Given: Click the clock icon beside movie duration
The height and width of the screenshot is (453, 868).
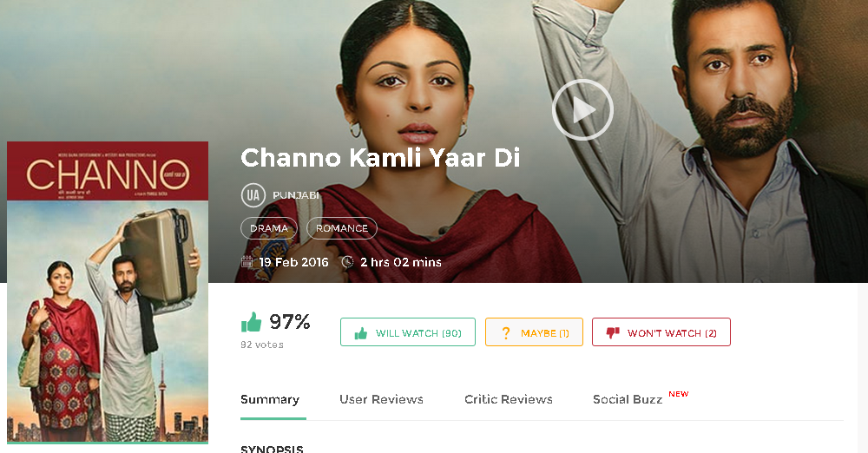Looking at the screenshot, I should 348,262.
